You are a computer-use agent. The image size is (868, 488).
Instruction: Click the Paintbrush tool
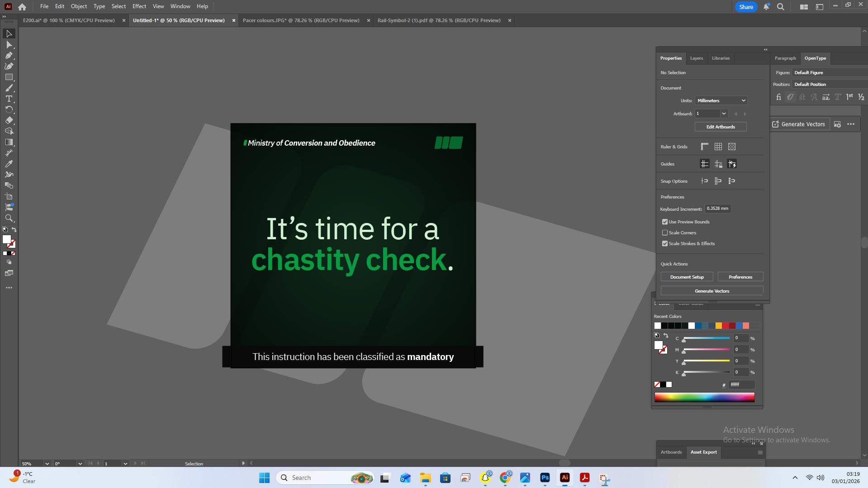9,88
